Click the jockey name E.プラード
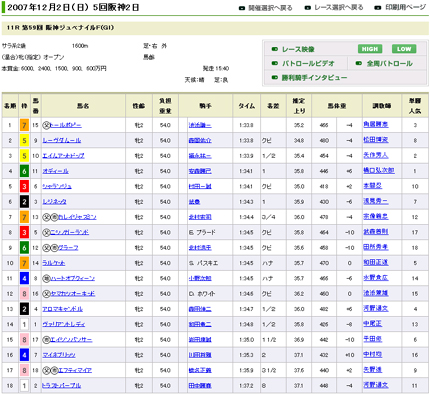 (x=203, y=233)
